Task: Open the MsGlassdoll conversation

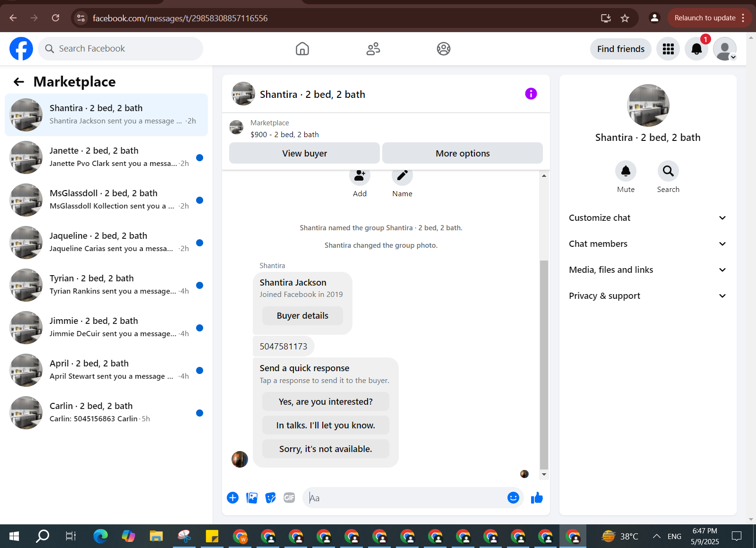Action: point(106,200)
